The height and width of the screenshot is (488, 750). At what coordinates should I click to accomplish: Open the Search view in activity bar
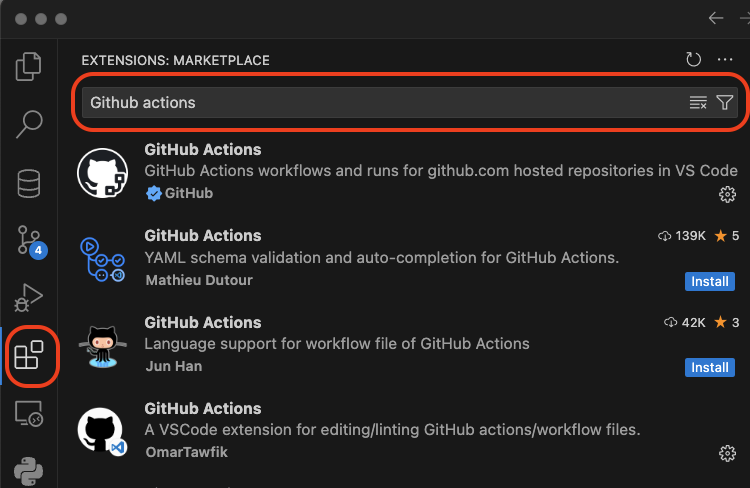tap(30, 125)
